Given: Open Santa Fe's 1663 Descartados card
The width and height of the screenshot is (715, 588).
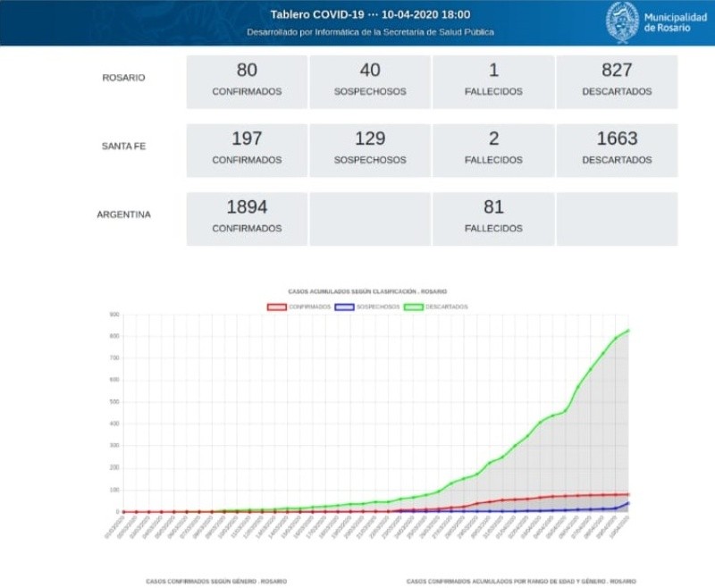Looking at the screenshot, I should pos(617,149).
